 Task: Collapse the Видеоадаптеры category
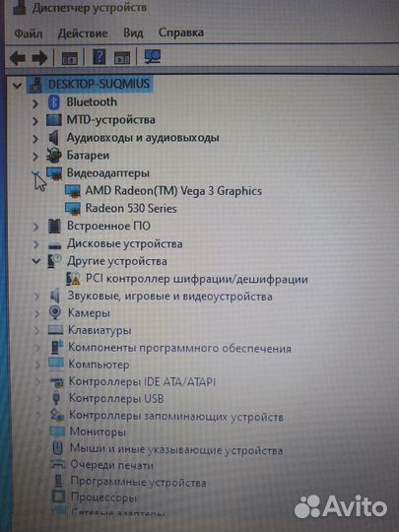[x=35, y=173]
